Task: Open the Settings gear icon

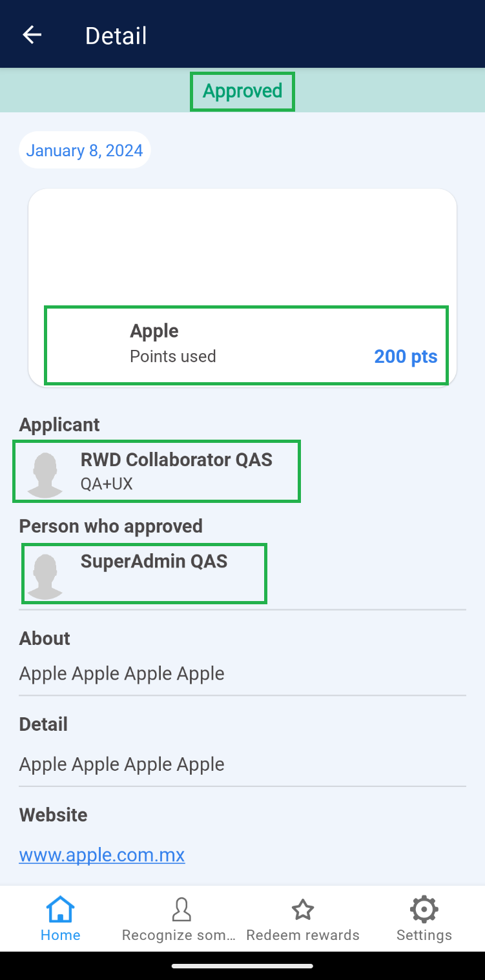Action: [424, 910]
